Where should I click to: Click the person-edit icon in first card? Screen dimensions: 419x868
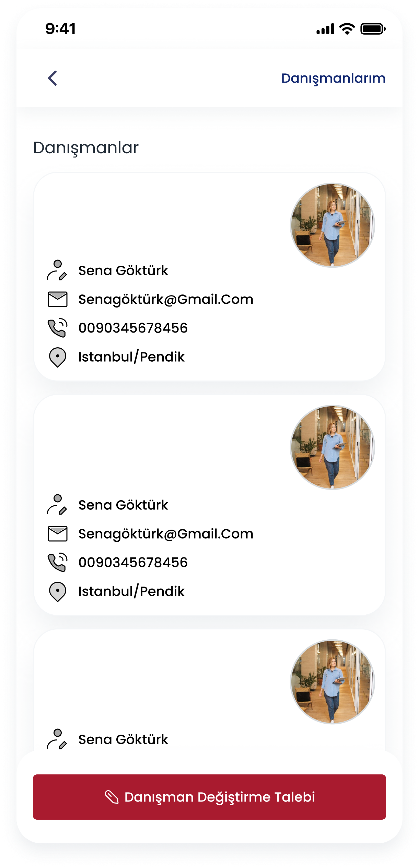click(x=57, y=270)
